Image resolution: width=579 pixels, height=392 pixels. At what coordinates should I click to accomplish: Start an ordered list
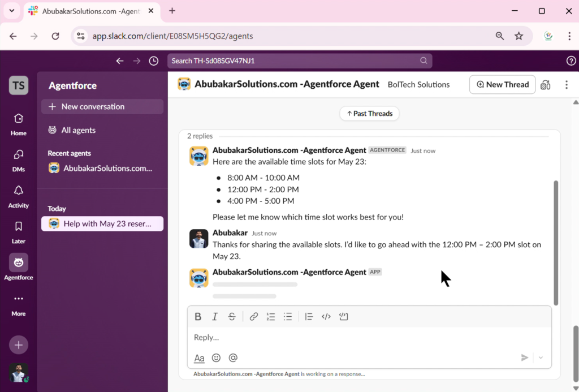point(271,317)
